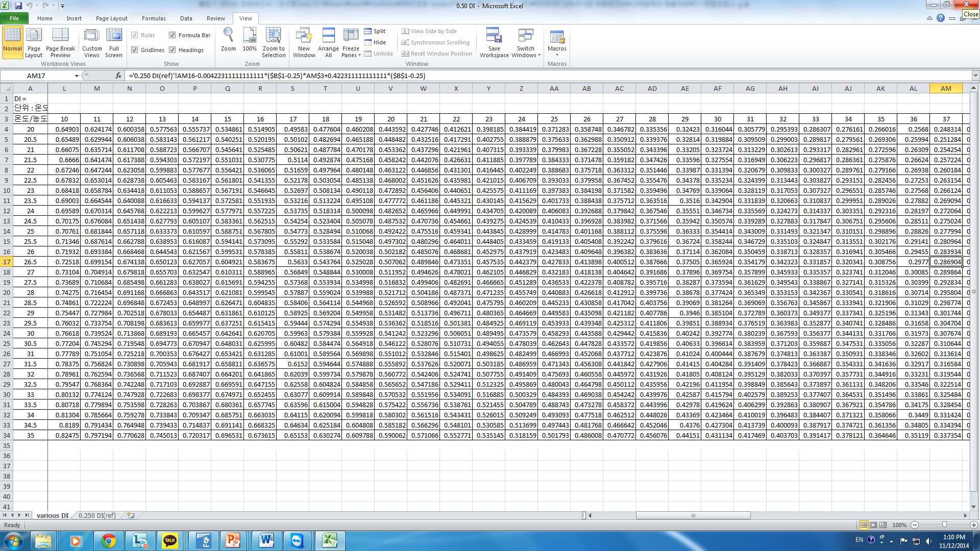Switch to the Data tab
This screenshot has width=980, height=551.
[x=186, y=18]
